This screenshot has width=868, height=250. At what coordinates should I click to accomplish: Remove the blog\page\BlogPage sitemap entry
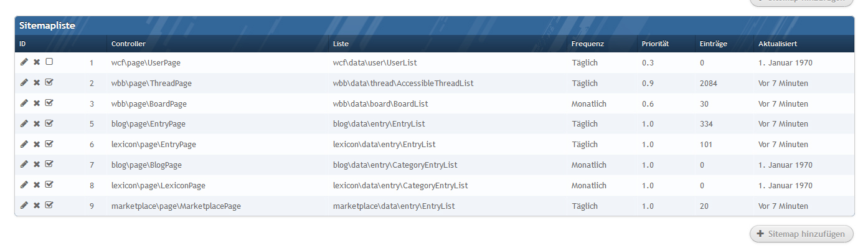point(37,165)
